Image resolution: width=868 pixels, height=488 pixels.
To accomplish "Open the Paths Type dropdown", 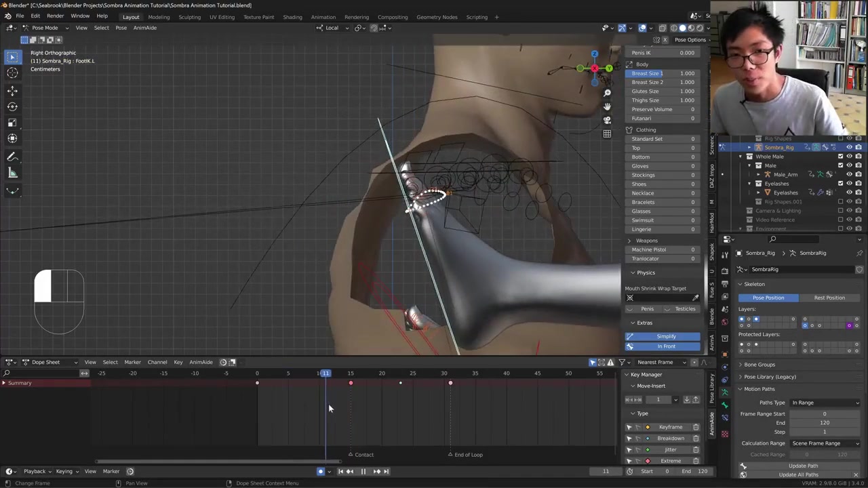I will [x=825, y=403].
